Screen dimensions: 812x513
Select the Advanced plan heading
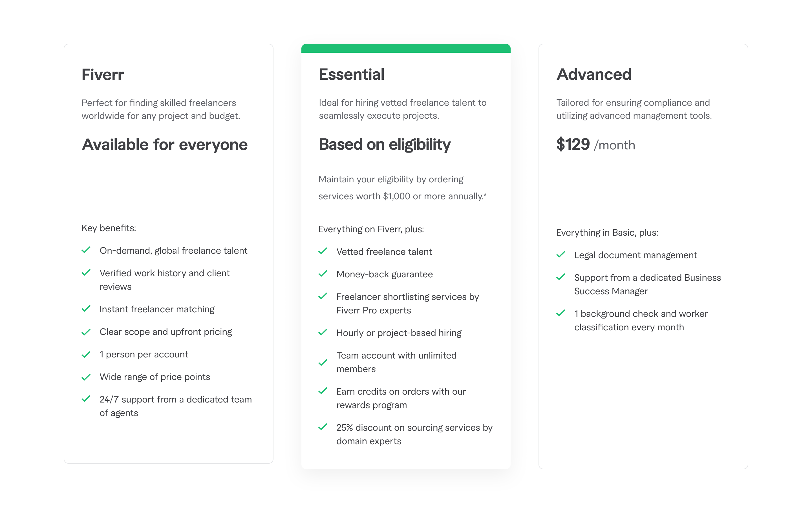[593, 74]
